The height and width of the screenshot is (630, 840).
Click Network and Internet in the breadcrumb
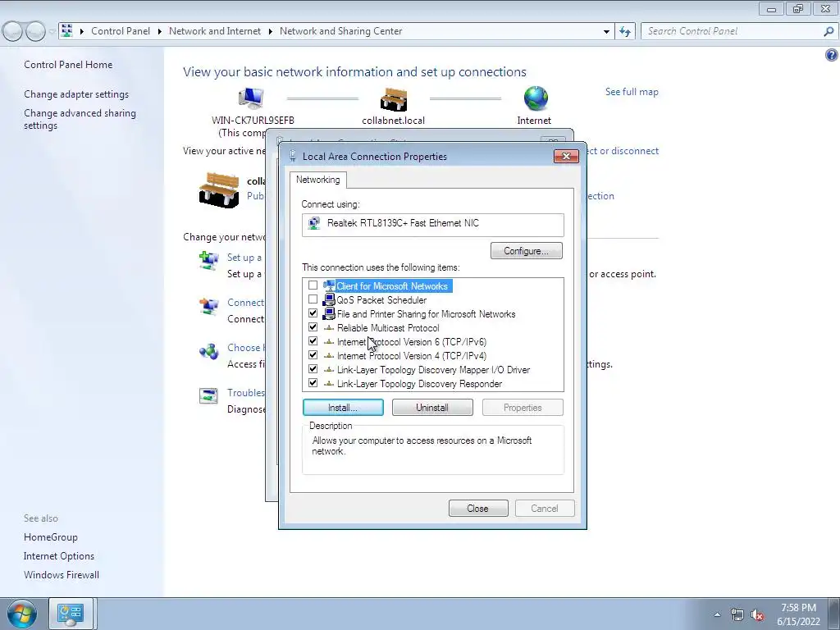click(215, 31)
